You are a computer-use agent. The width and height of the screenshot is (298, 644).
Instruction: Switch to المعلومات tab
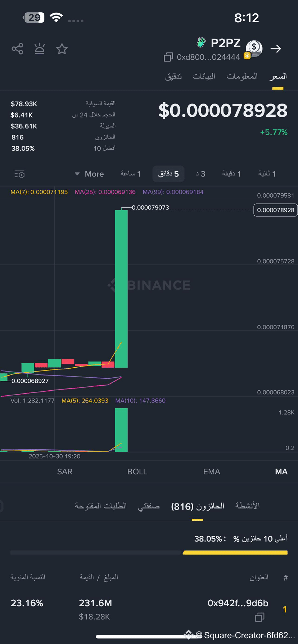(242, 76)
